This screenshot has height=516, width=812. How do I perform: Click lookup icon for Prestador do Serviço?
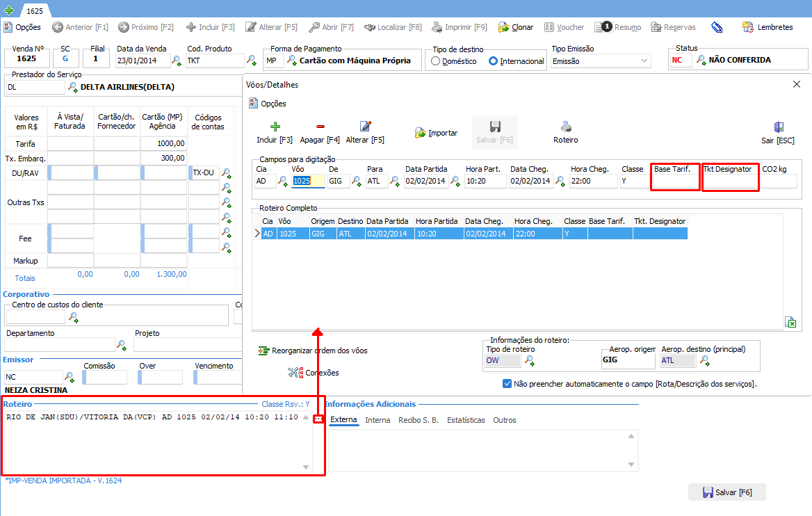tap(72, 87)
